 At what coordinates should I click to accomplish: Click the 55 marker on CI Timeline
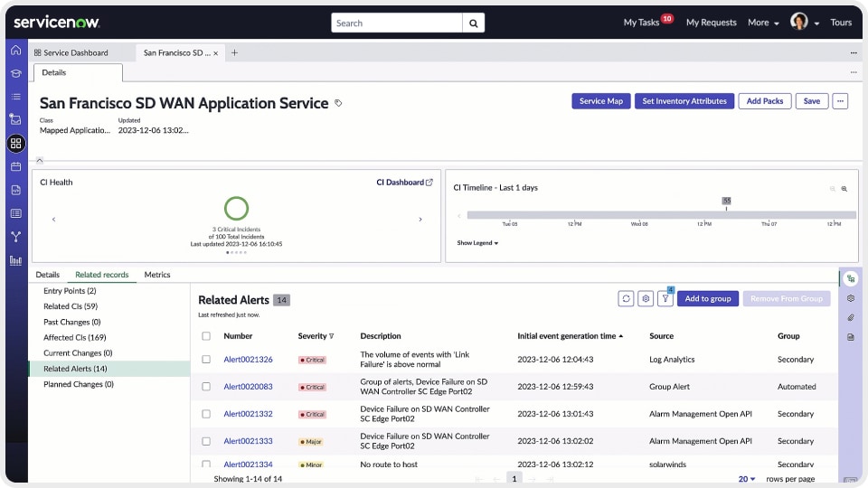pos(726,201)
